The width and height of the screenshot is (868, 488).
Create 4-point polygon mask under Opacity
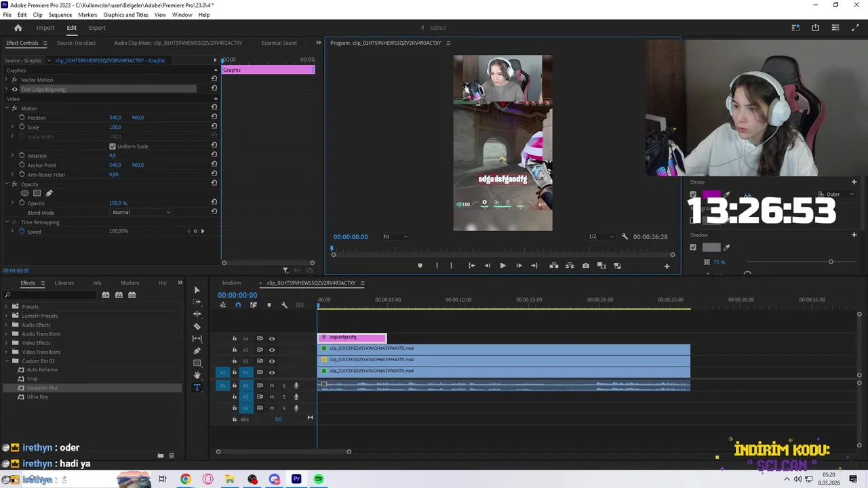(x=37, y=193)
